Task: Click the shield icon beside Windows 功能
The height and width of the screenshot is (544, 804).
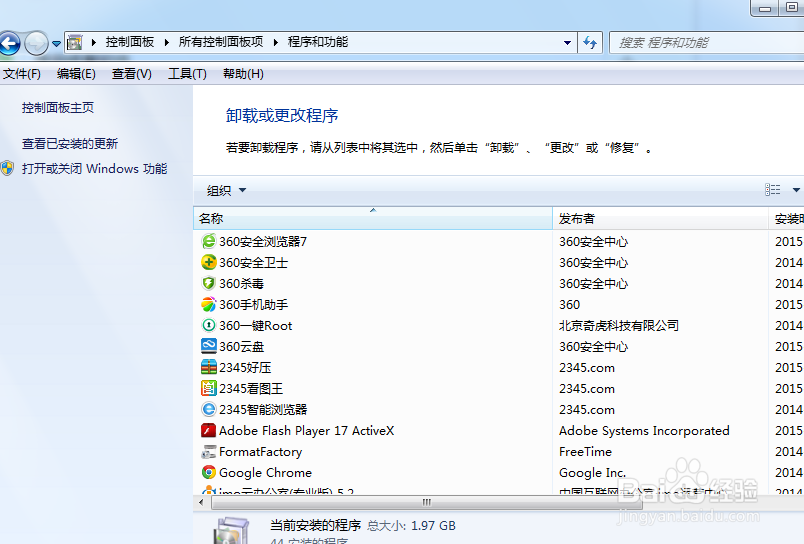Action: (7, 168)
